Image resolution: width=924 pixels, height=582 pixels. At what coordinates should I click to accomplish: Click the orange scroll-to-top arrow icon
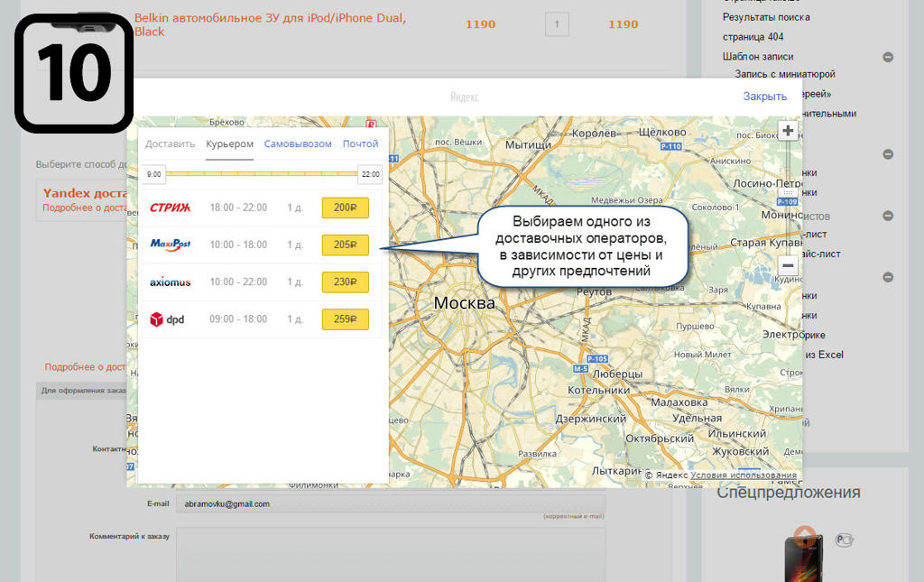[804, 537]
